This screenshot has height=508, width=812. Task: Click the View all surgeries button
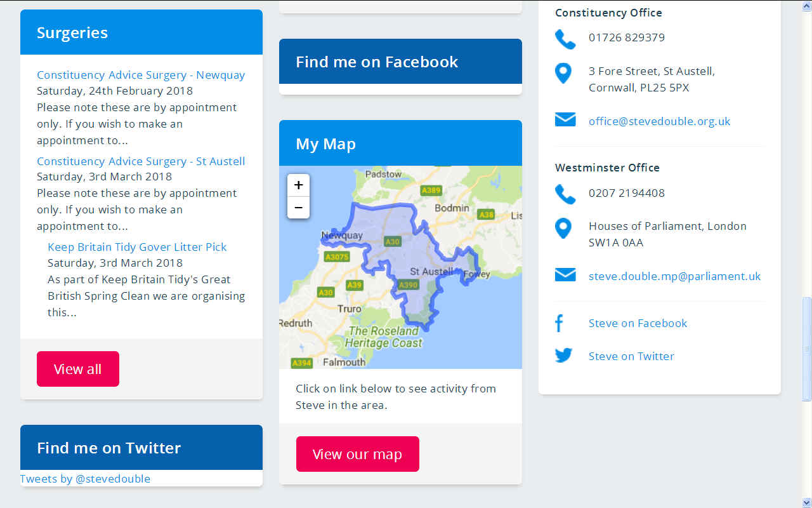tap(78, 369)
